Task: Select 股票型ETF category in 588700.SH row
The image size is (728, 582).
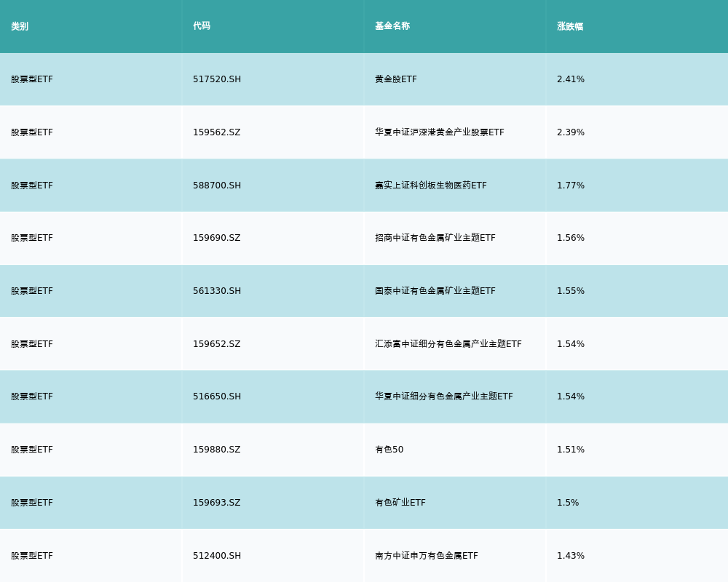Action: tap(32, 186)
